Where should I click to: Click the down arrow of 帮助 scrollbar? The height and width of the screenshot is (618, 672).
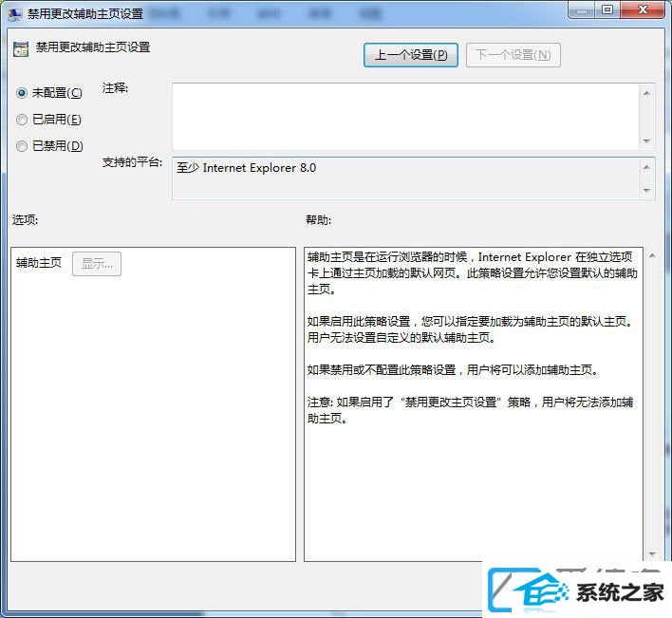click(x=652, y=554)
